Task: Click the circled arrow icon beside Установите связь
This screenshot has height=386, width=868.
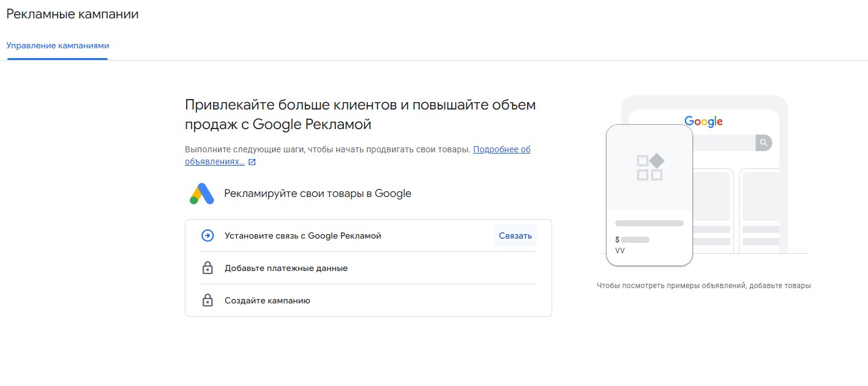Action: coord(208,236)
